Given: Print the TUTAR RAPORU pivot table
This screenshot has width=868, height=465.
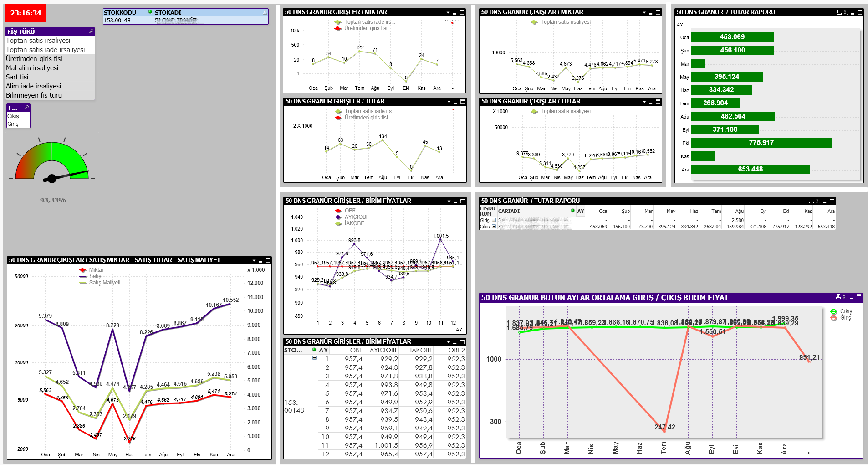Looking at the screenshot, I should click(811, 201).
